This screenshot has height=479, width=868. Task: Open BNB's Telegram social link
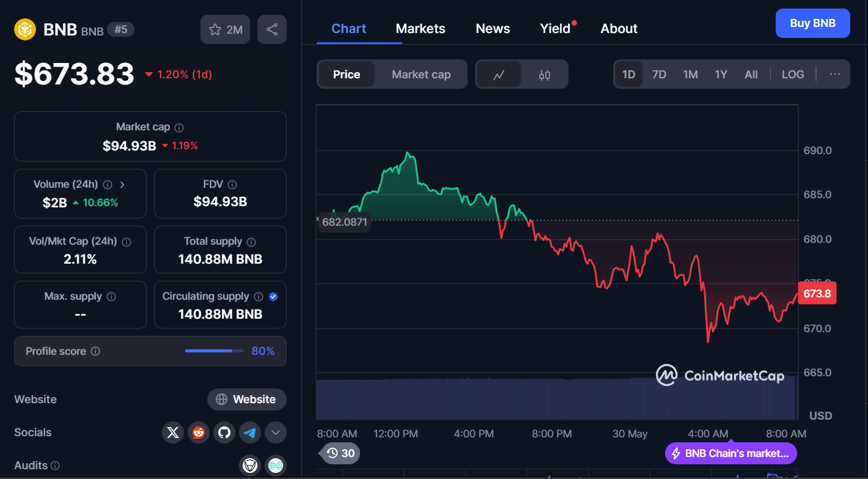(250, 433)
